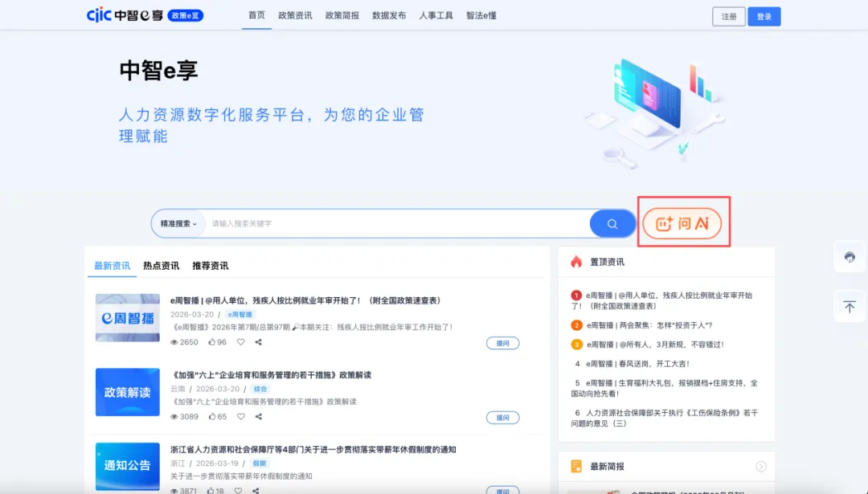This screenshot has width=868, height=494.
Task: Click the eye views icon showing 2650
Action: 174,342
